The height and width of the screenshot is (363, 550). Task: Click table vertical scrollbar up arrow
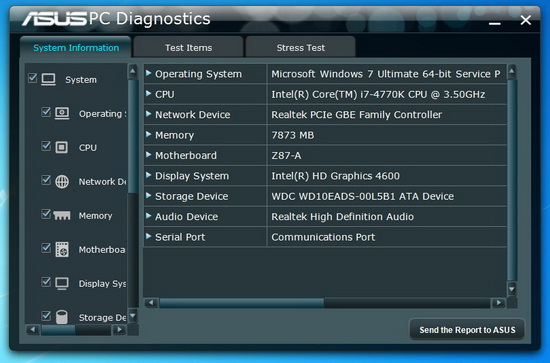pos(512,72)
